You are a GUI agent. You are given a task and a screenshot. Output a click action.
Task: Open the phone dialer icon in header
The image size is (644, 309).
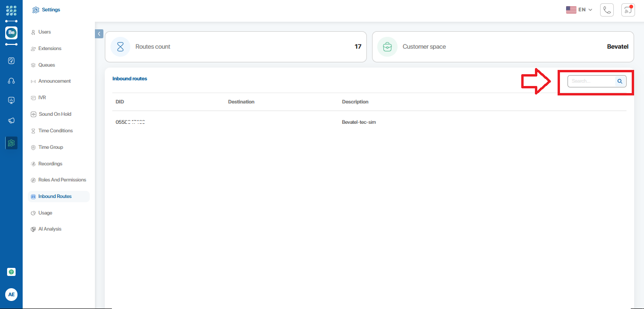coord(607,10)
